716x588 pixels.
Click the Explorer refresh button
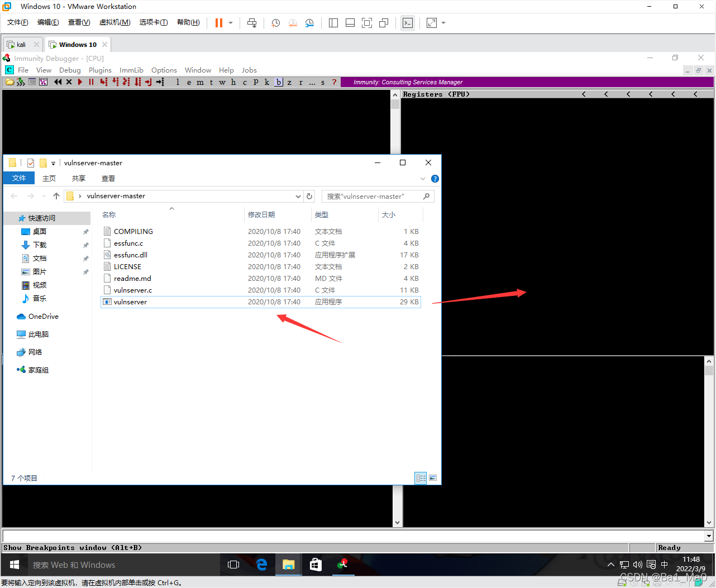click(309, 196)
